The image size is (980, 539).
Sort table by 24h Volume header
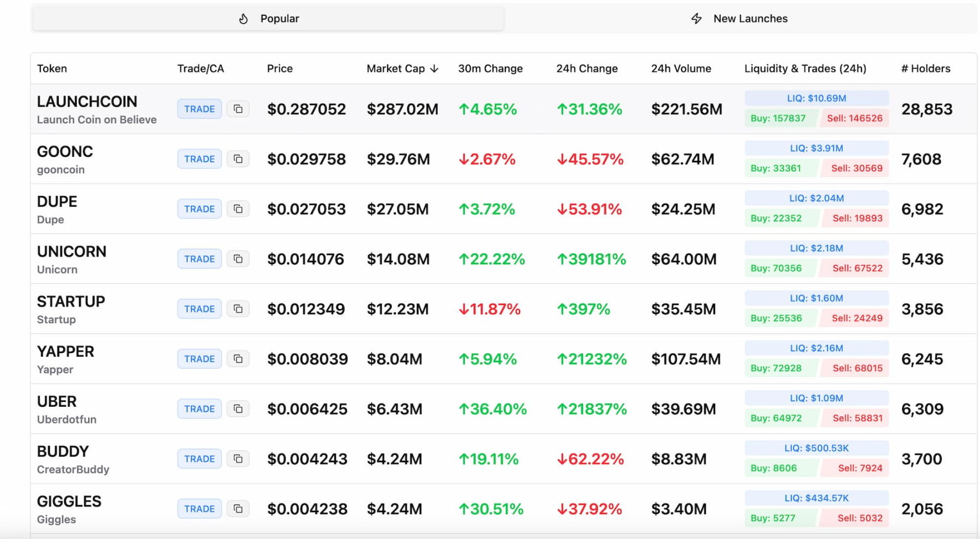[x=681, y=69]
